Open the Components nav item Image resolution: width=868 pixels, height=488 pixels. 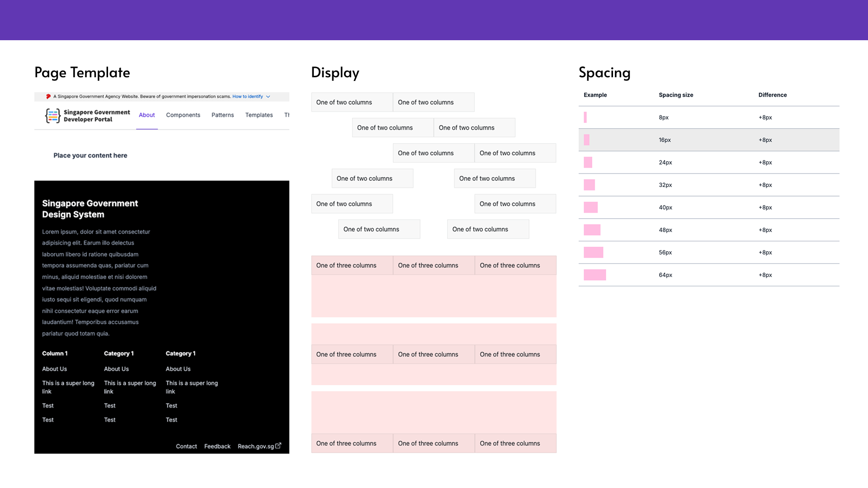pos(183,115)
